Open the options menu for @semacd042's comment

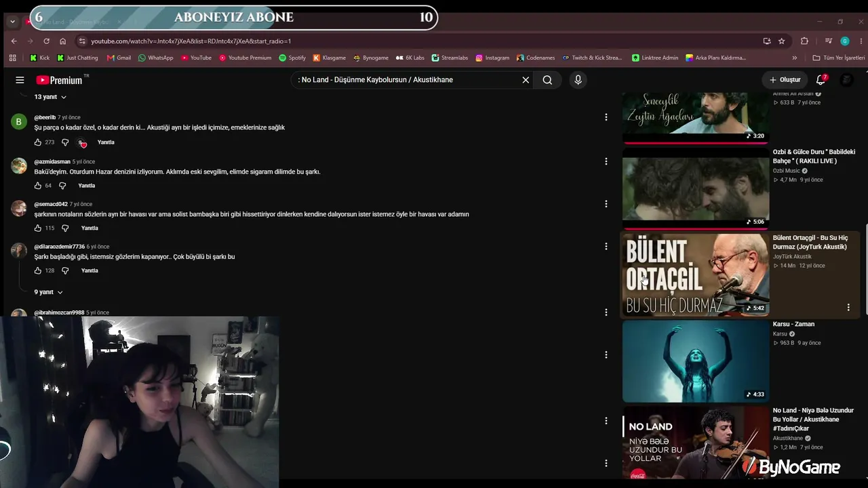606,204
